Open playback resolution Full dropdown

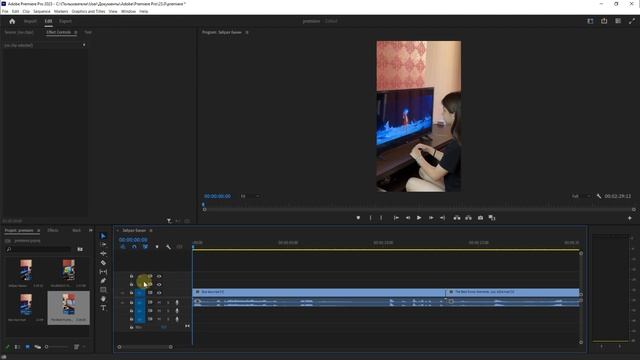[581, 196]
